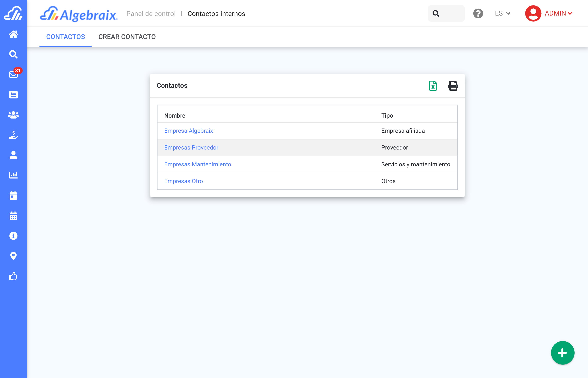588x378 pixels.
Task: Switch to the CREAR CONTACTO tab
Action: coord(127,37)
